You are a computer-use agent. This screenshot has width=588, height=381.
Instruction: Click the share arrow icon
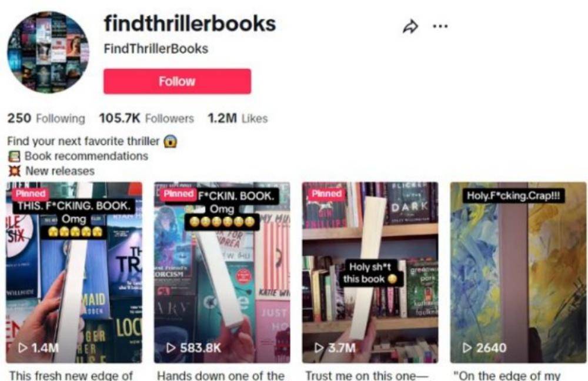tap(410, 26)
